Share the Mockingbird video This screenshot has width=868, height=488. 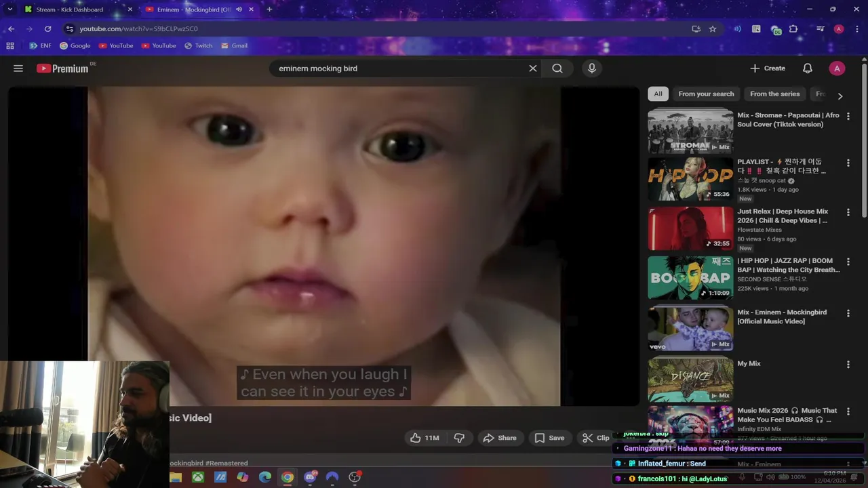click(x=499, y=438)
